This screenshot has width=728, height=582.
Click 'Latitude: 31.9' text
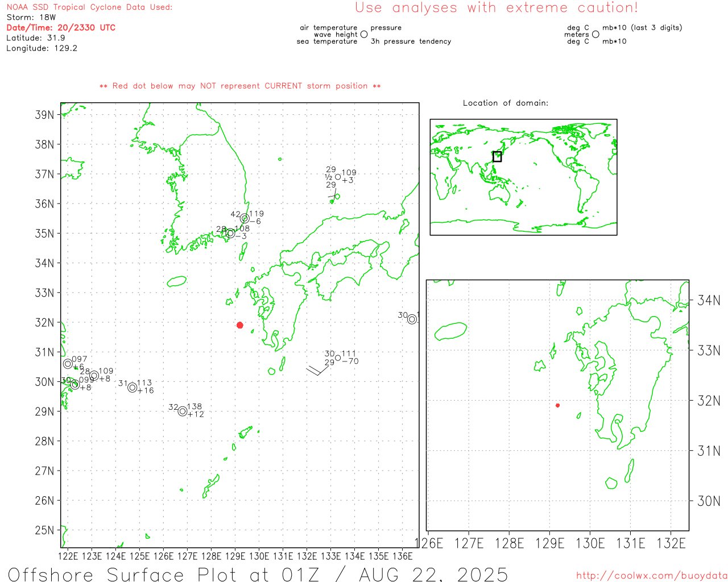tap(36, 38)
